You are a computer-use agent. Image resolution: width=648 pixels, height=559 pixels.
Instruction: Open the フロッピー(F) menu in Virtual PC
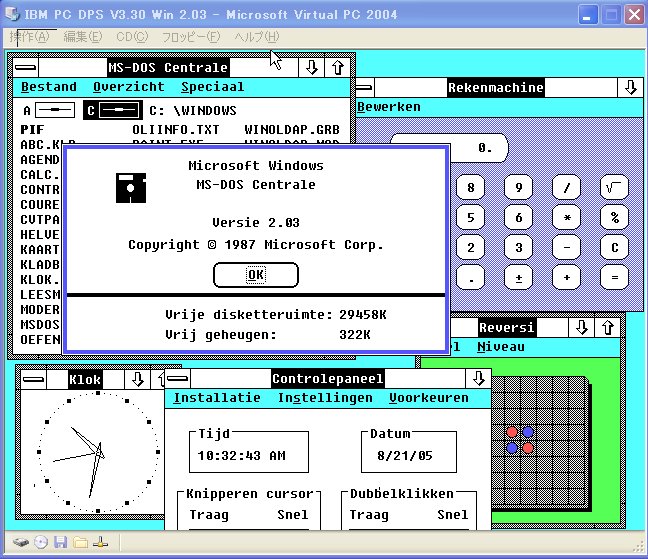click(191, 37)
